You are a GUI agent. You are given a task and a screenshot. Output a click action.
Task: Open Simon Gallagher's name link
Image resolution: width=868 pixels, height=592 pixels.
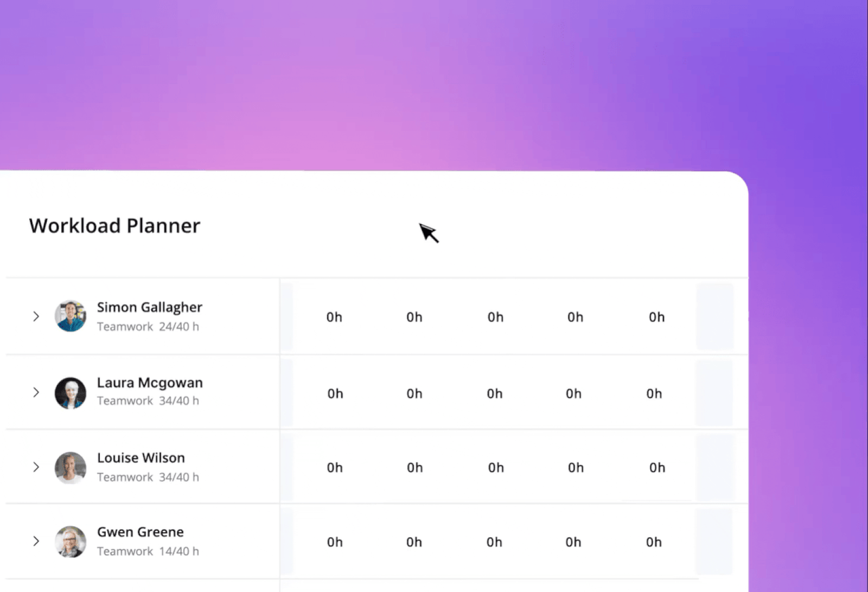[149, 307]
